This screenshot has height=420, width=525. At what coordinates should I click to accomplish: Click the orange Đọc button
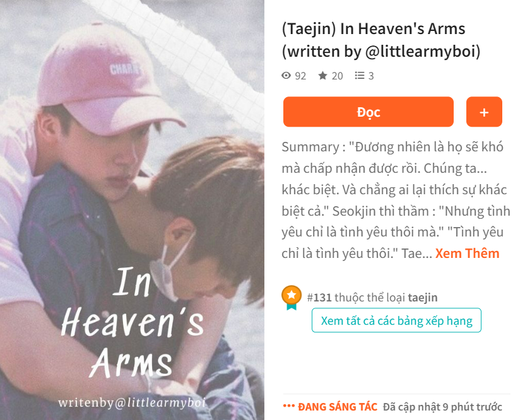[369, 112]
